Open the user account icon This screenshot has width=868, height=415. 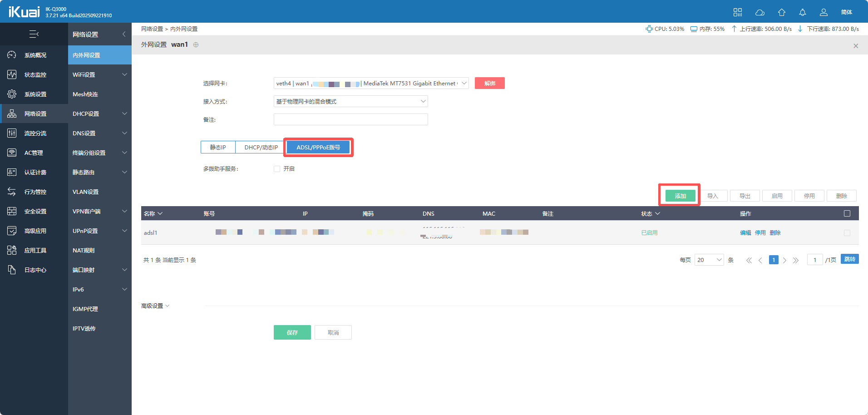click(x=824, y=12)
